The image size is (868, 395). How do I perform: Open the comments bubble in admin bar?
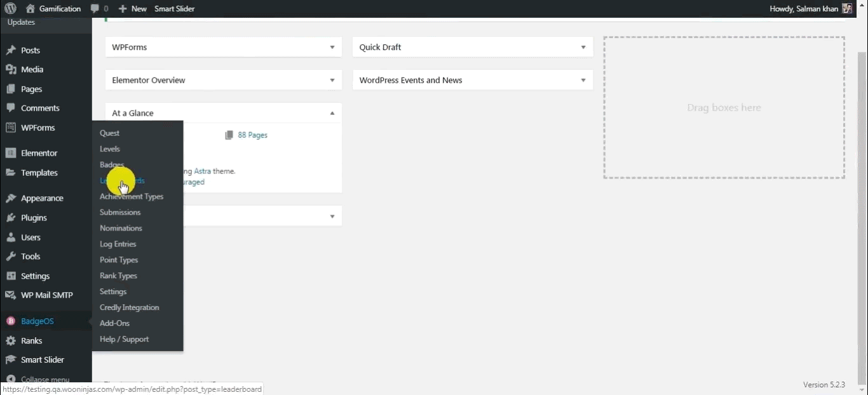click(95, 8)
